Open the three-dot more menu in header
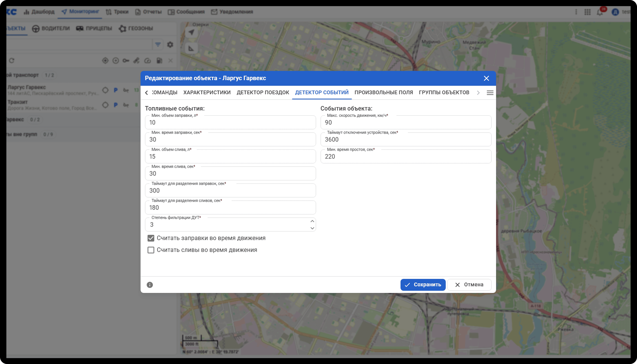The width and height of the screenshot is (637, 364). tap(576, 12)
